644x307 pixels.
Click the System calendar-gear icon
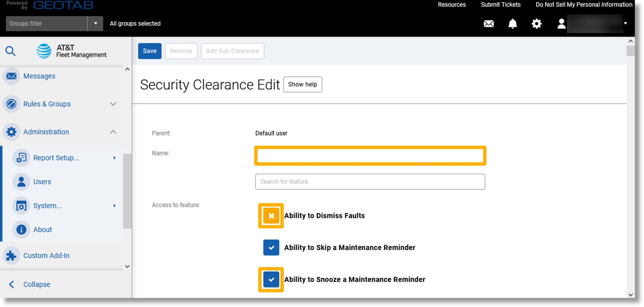pyautogui.click(x=21, y=206)
